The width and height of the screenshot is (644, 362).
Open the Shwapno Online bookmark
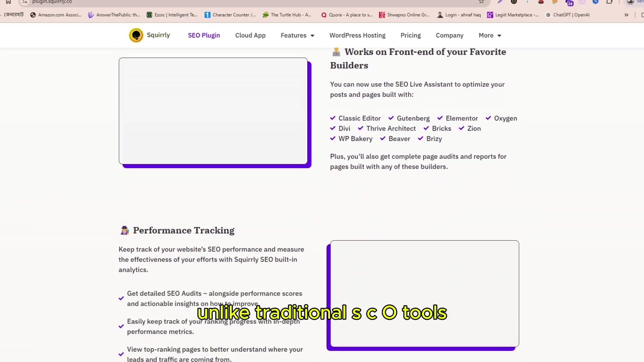tap(404, 15)
